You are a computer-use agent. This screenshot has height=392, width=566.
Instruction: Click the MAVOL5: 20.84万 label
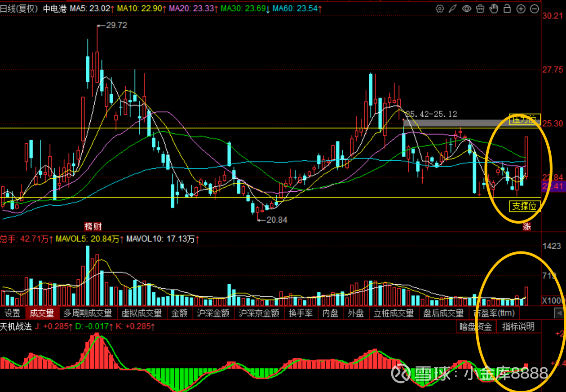(x=89, y=239)
